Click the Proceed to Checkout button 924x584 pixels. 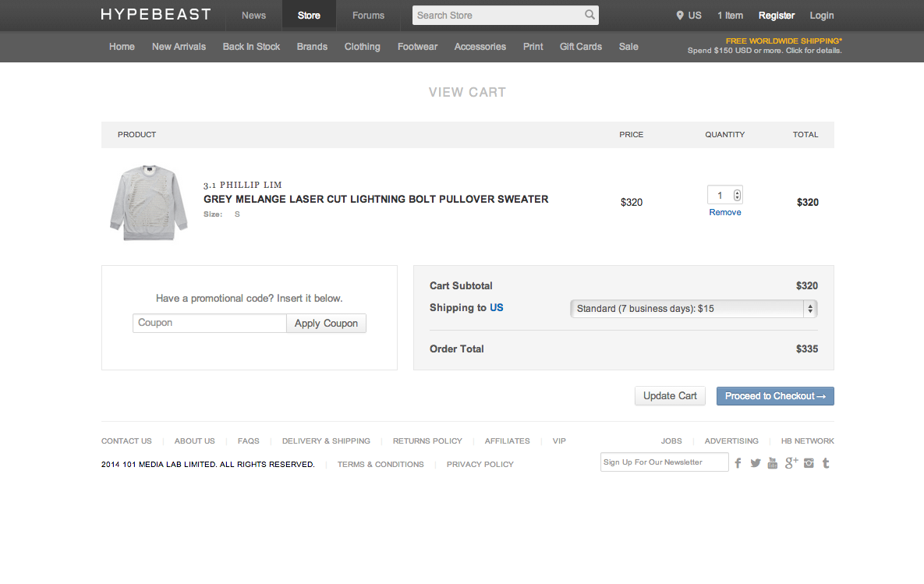click(775, 396)
